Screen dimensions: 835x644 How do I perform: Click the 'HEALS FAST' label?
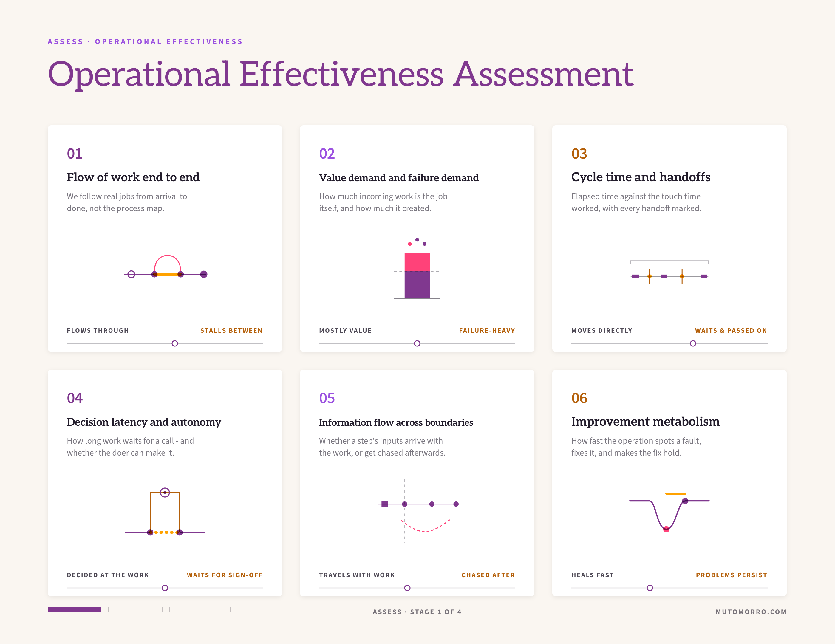pyautogui.click(x=592, y=575)
